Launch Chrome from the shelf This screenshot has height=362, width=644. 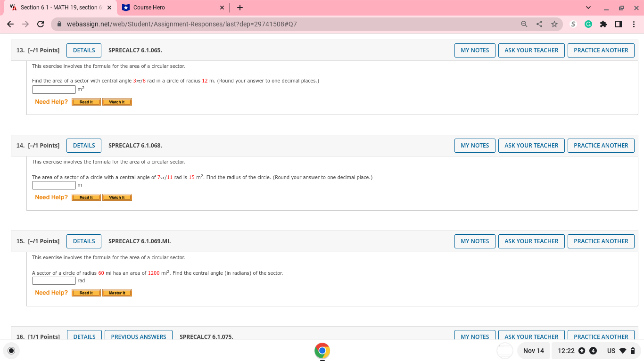(322, 351)
